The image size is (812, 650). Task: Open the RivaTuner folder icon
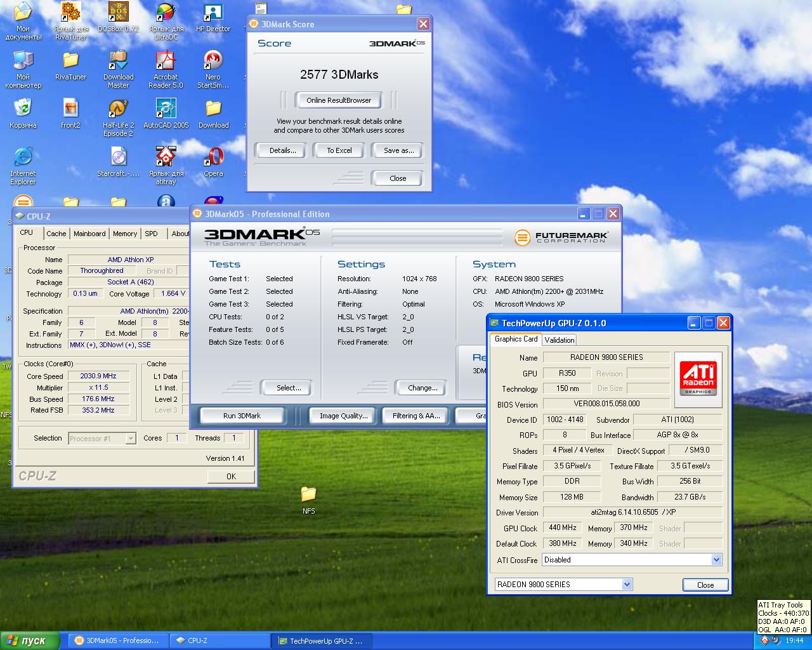click(x=70, y=60)
